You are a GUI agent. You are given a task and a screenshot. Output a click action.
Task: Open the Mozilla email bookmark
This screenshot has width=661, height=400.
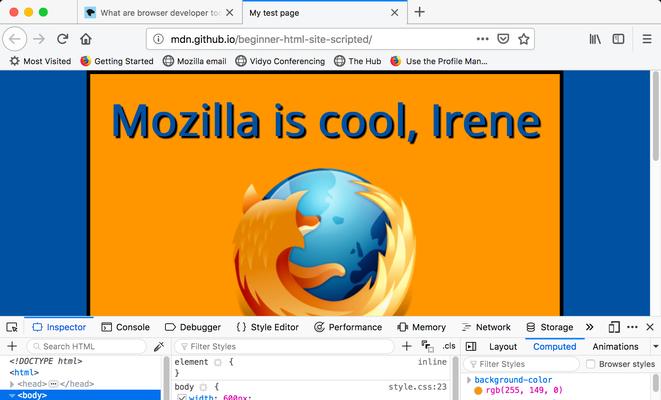[x=194, y=61]
